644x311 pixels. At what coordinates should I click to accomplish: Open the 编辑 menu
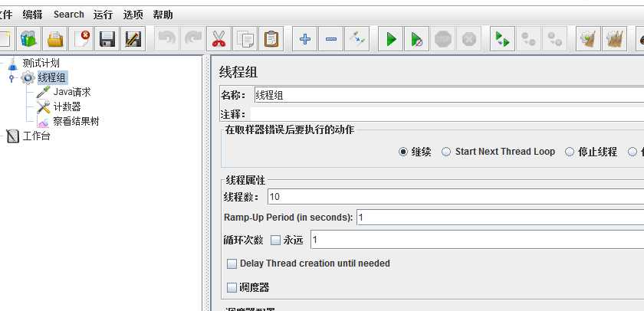(x=32, y=15)
